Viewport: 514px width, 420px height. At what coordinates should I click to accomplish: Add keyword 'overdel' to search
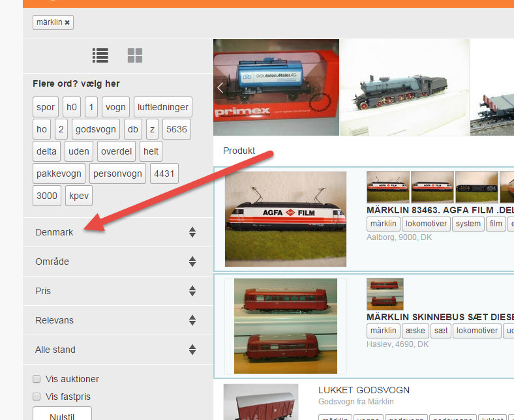click(x=116, y=151)
